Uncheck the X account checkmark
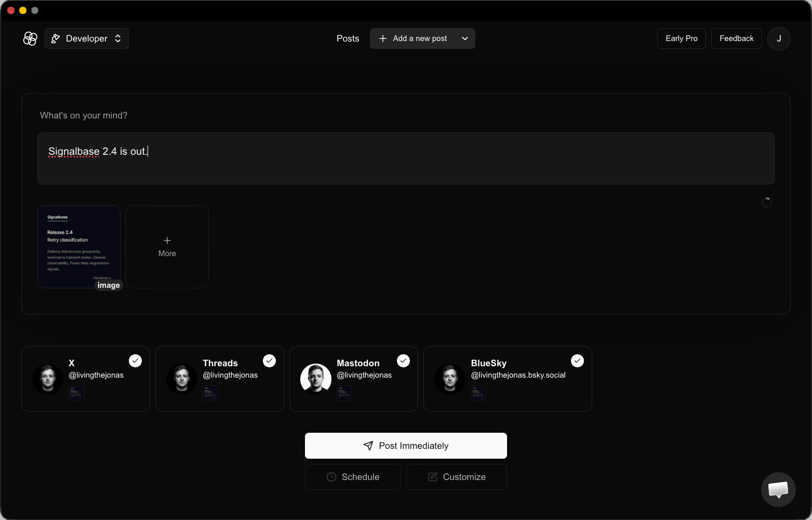This screenshot has height=520, width=812. click(x=135, y=361)
